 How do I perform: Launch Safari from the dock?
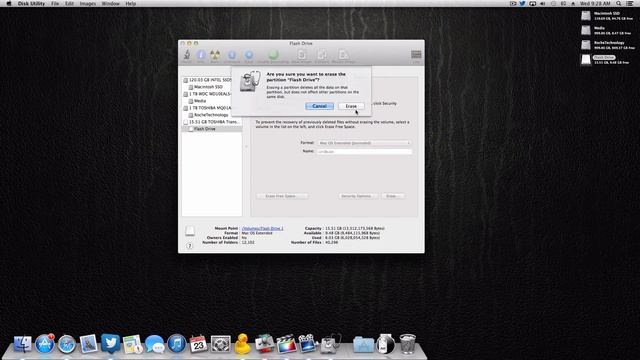point(67,344)
